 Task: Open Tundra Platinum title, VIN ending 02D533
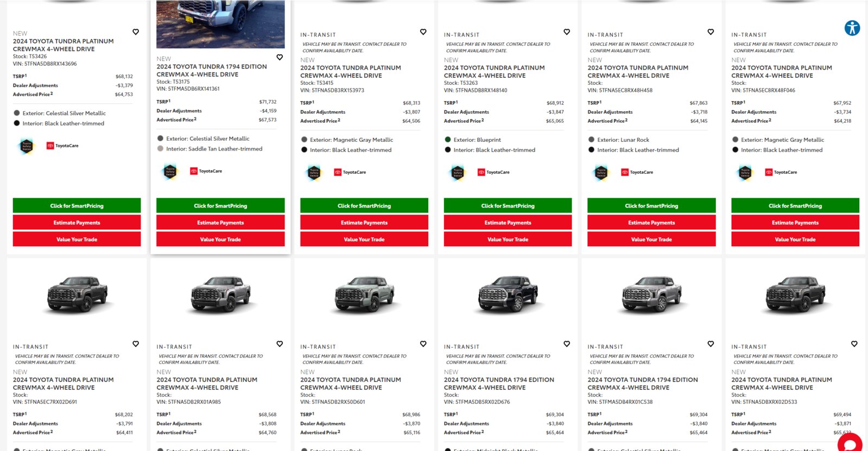(x=782, y=384)
